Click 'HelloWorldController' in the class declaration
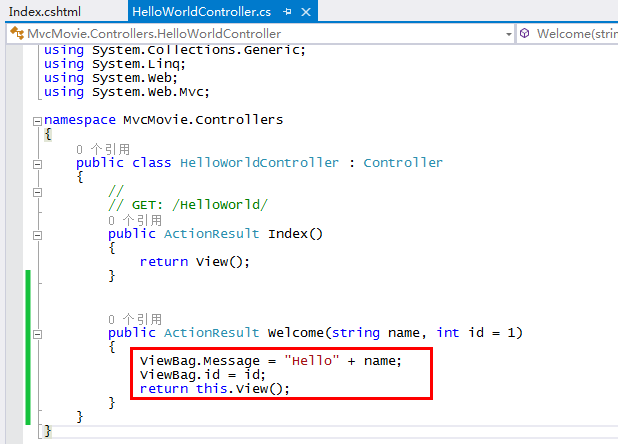618x444 pixels. [259, 163]
